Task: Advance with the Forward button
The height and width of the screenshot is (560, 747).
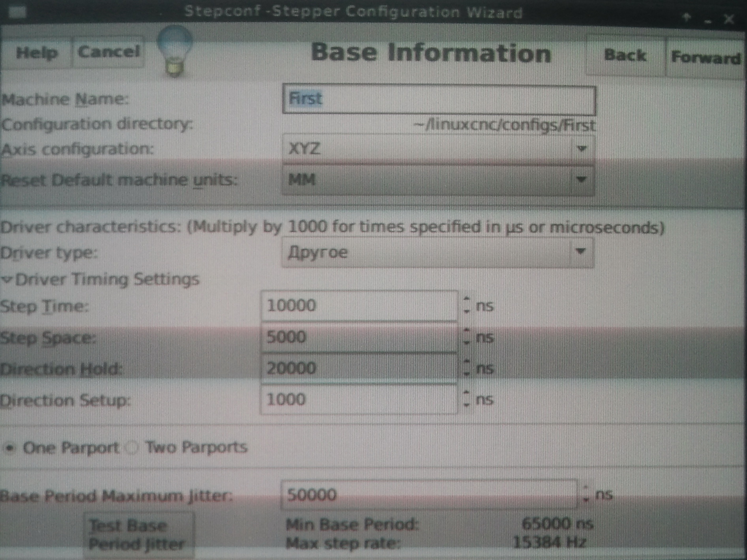Action: pyautogui.click(x=706, y=58)
